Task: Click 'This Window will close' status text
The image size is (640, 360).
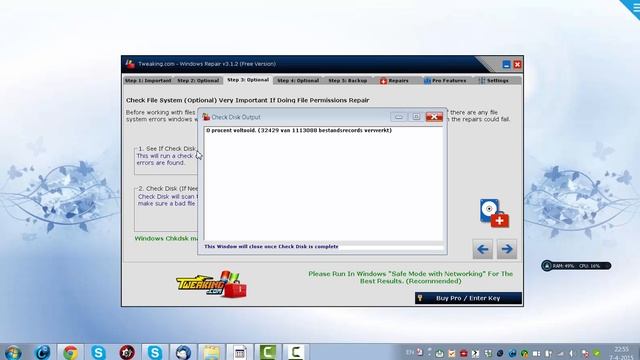Action: tap(271, 247)
